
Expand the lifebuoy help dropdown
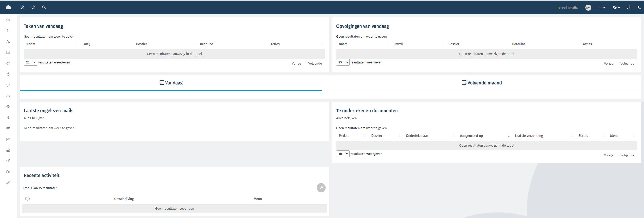[616, 8]
